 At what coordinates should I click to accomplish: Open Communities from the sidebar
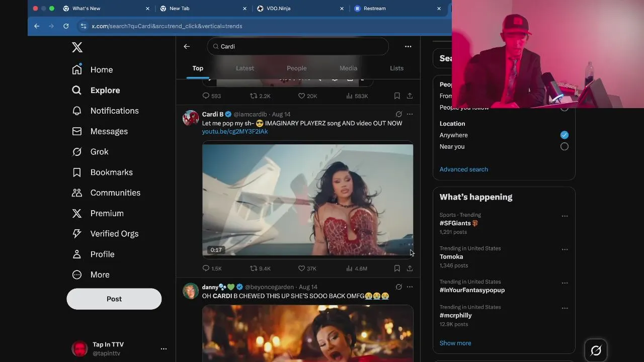[106, 193]
